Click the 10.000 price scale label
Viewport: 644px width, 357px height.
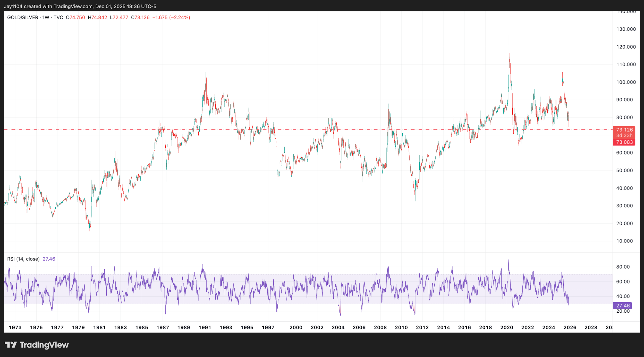(x=624, y=241)
